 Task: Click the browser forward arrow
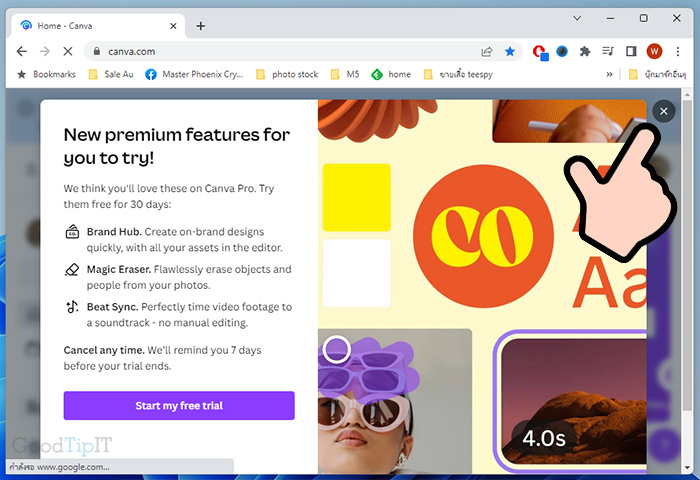pos(45,51)
